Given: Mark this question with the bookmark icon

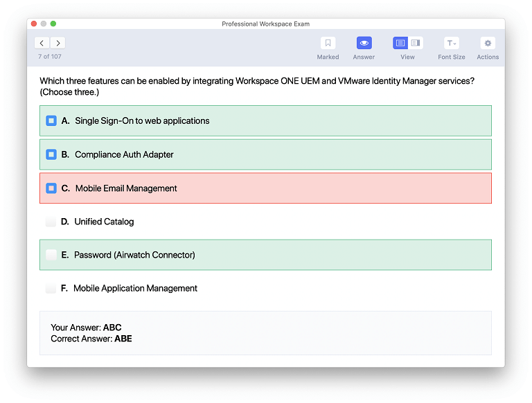Looking at the screenshot, I should click(328, 43).
